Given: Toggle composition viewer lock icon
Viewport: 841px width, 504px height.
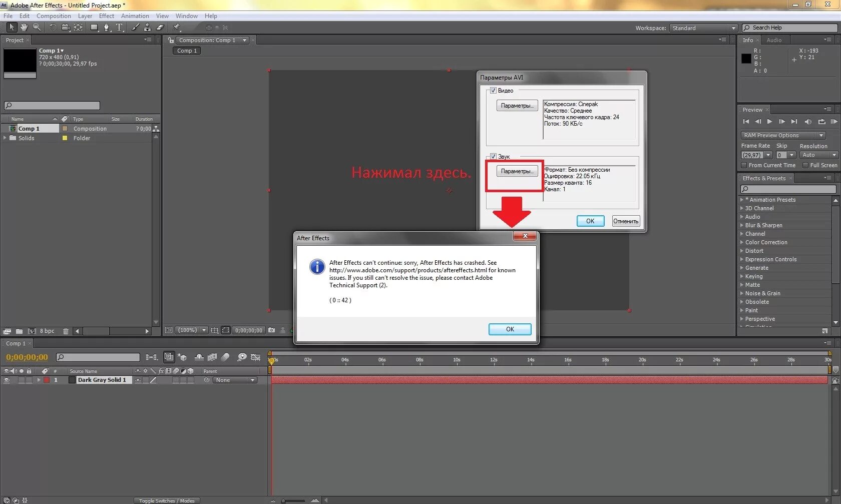Looking at the screenshot, I should tap(171, 40).
